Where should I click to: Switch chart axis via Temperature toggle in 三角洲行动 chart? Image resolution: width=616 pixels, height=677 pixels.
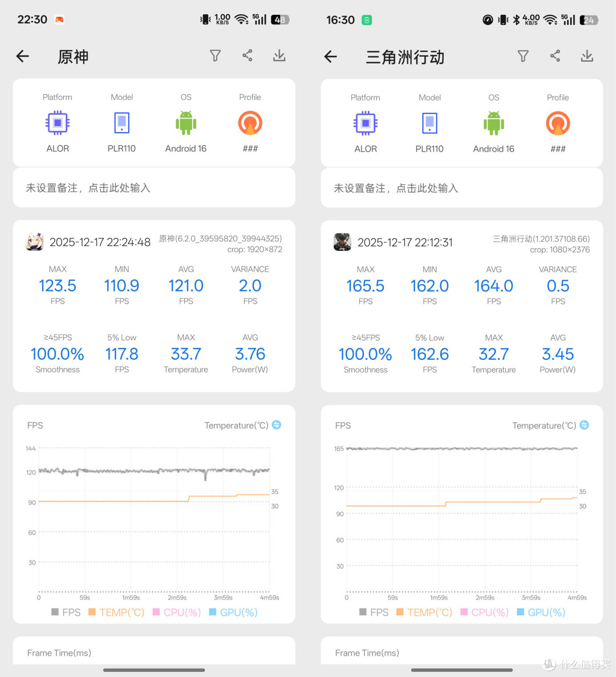(x=584, y=425)
